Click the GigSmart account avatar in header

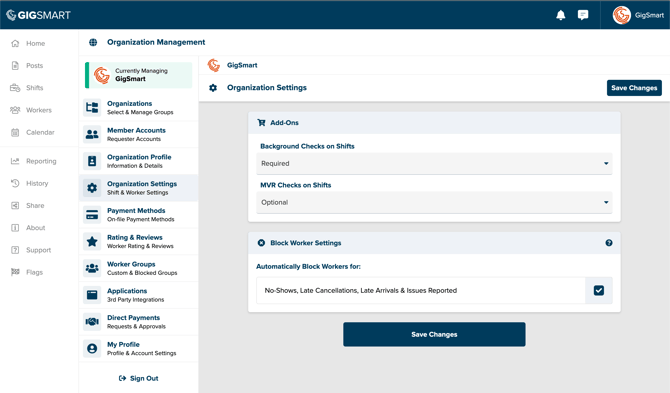pyautogui.click(x=621, y=15)
